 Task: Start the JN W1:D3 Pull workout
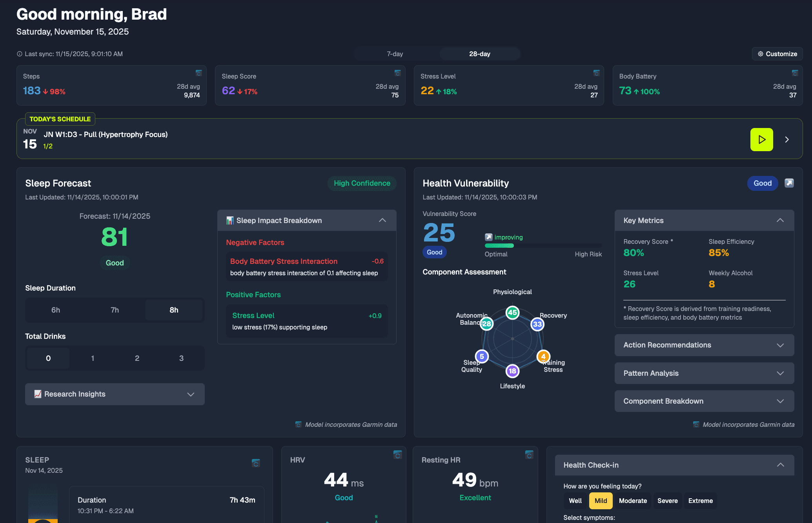761,139
